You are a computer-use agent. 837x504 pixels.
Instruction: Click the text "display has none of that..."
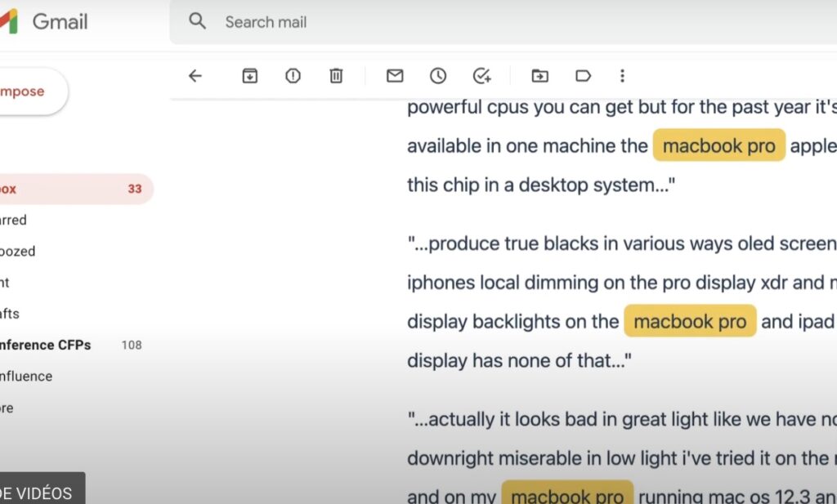519,360
